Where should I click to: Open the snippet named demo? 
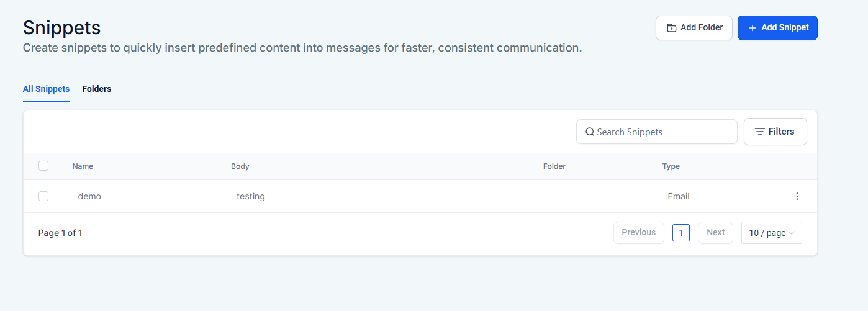click(x=89, y=196)
